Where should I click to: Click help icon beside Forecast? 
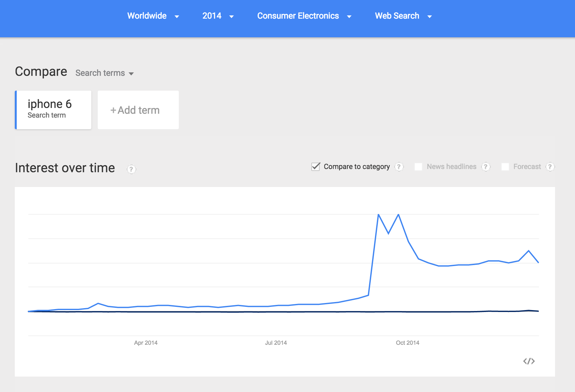[550, 167]
